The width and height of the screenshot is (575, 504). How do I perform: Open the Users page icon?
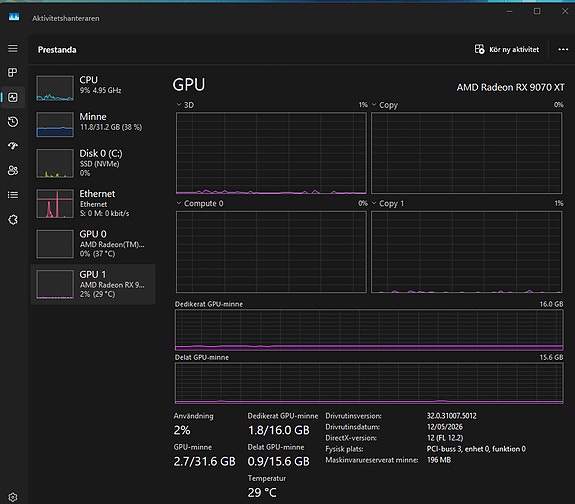click(x=13, y=170)
